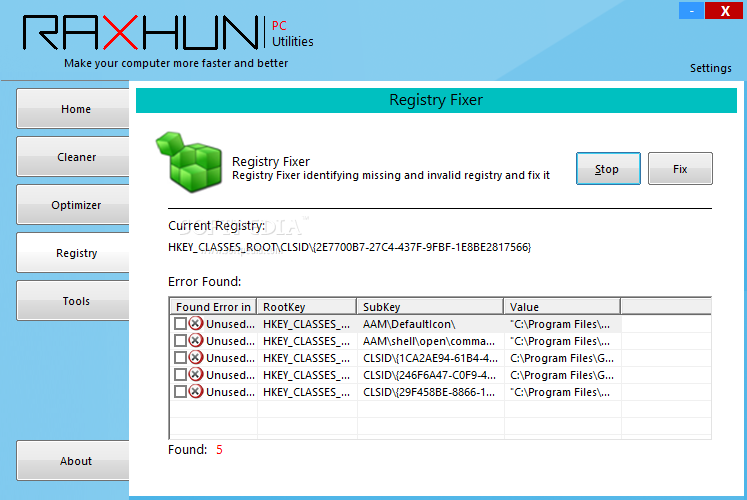The height and width of the screenshot is (500, 747).
Task: Click the RAXHUN PC Utilities logo
Action: (x=168, y=32)
